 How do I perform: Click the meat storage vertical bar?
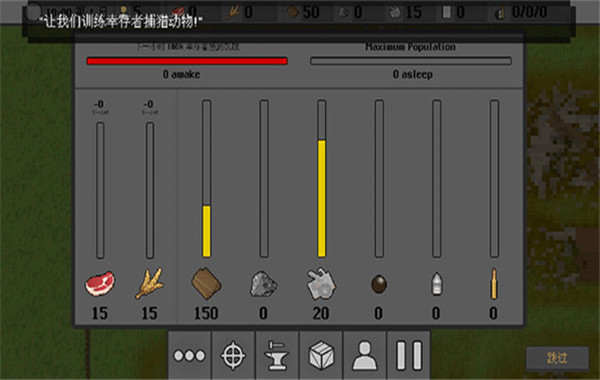tap(100, 191)
